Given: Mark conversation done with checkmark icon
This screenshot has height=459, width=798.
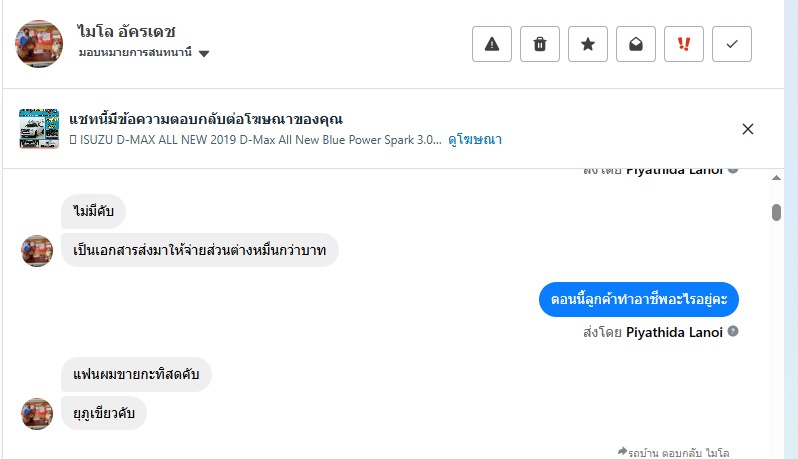Looking at the screenshot, I should point(732,44).
